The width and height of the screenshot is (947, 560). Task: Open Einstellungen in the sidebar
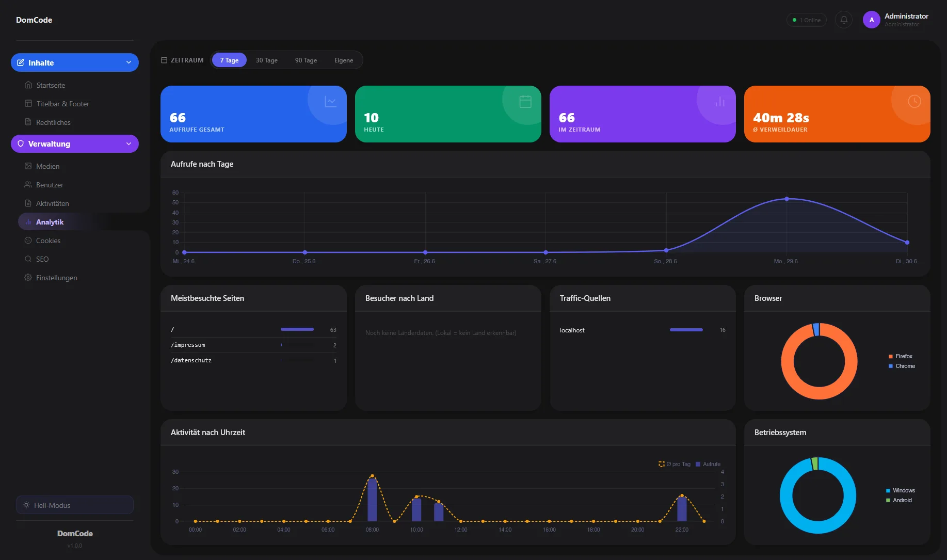(75, 278)
